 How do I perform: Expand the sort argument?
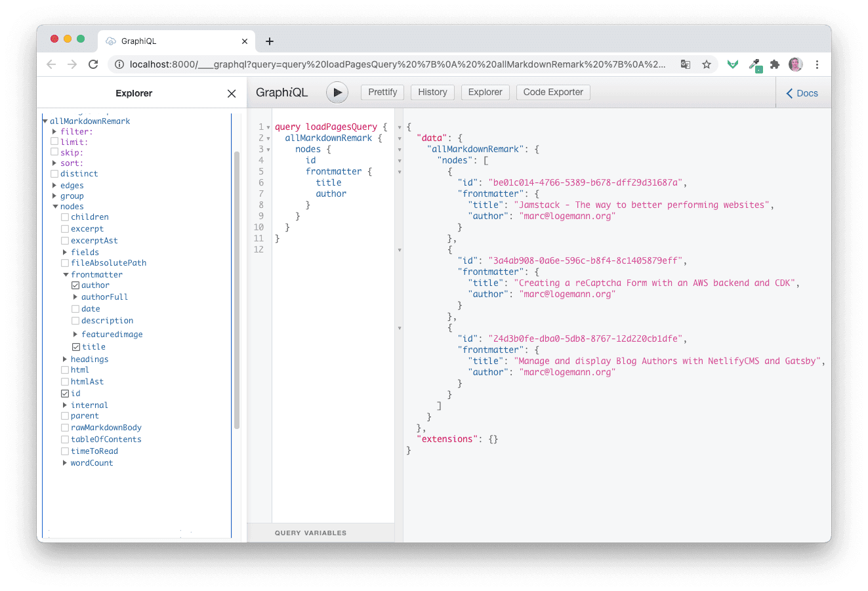54,163
